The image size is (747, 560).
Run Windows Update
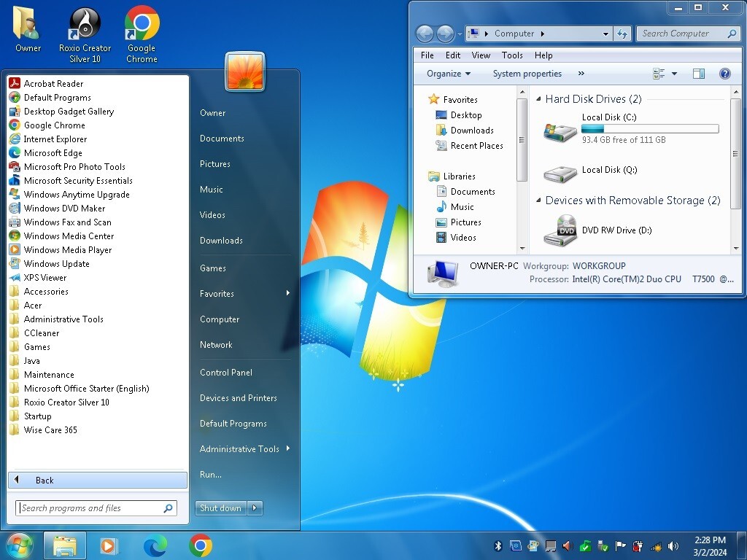pyautogui.click(x=50, y=263)
